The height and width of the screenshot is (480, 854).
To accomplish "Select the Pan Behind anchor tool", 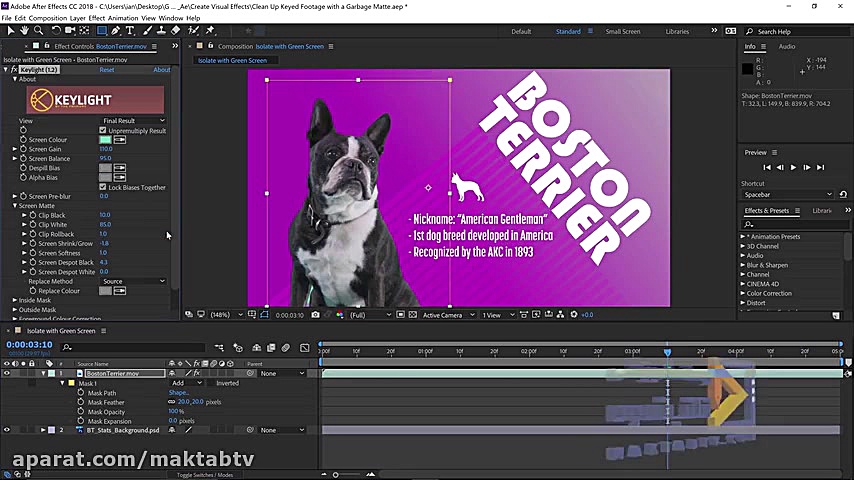I will 84,31.
